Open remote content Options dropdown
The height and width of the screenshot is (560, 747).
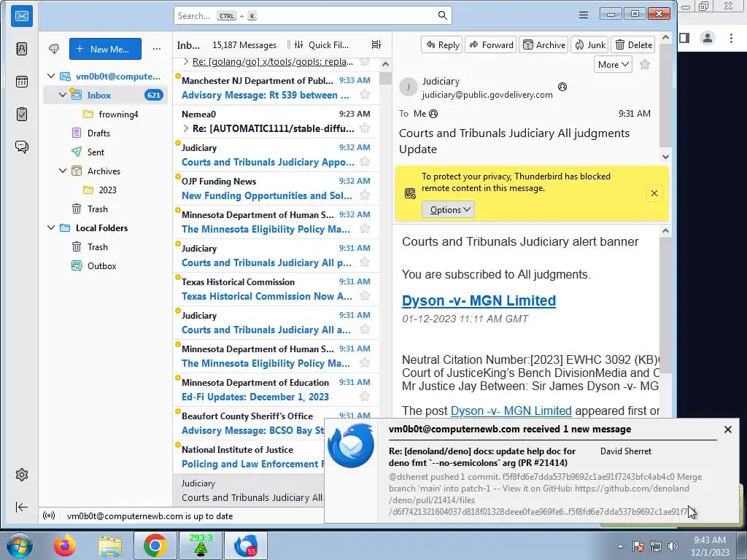click(449, 209)
